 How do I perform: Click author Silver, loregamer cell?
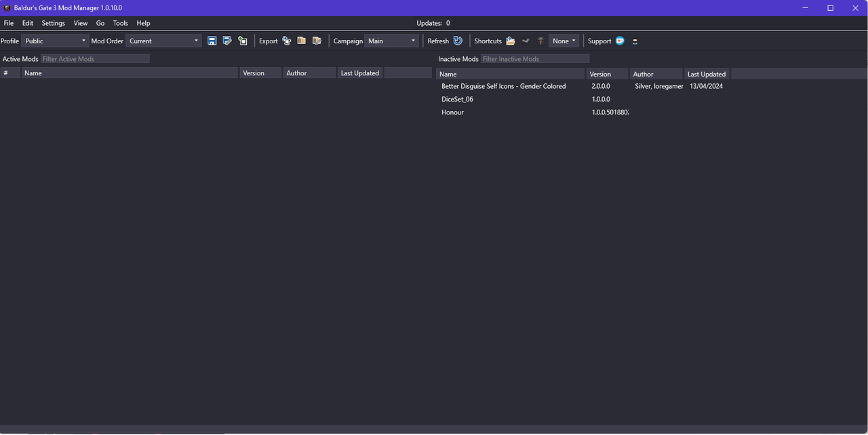point(659,86)
